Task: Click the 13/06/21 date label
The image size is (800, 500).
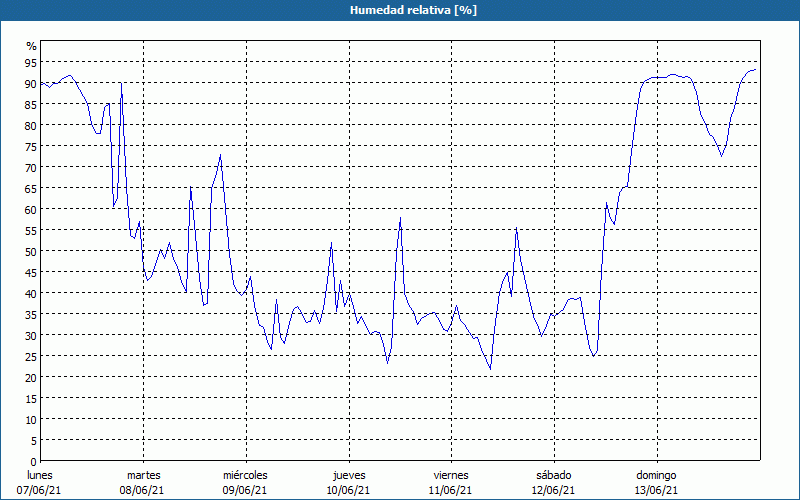Action: [656, 490]
